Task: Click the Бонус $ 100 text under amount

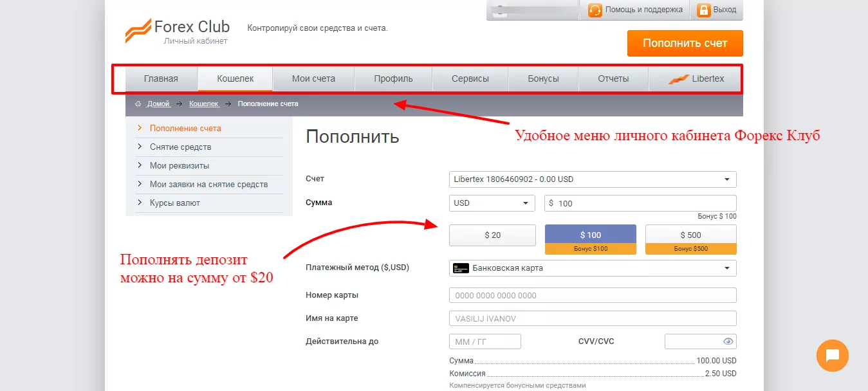Action: tap(717, 217)
